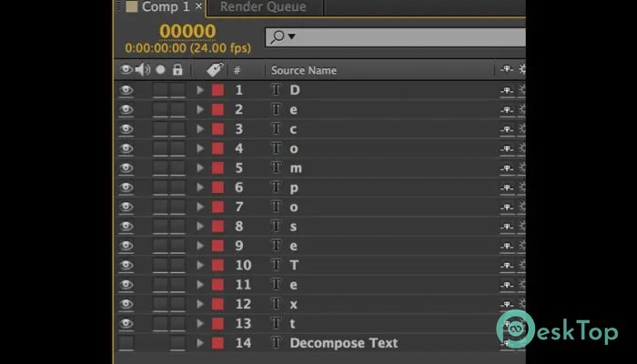Select layer 3 named c

click(x=293, y=129)
